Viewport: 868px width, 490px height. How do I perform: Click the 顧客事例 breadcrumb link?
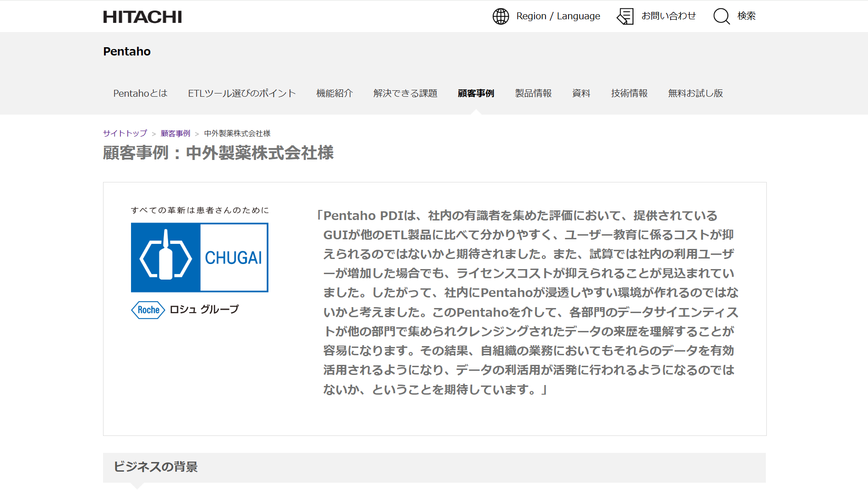[x=175, y=133]
